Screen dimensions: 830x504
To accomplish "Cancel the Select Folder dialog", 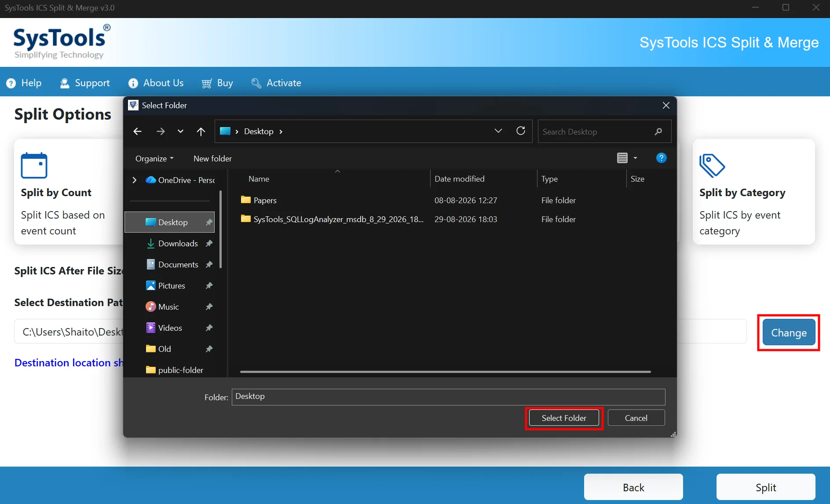I will click(636, 418).
